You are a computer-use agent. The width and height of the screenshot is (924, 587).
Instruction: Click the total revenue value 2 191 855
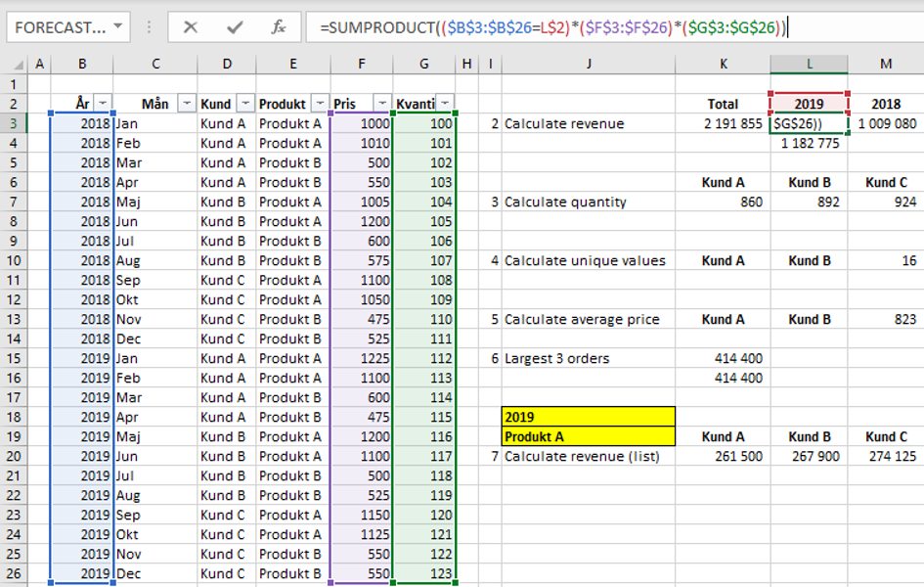[x=733, y=123]
